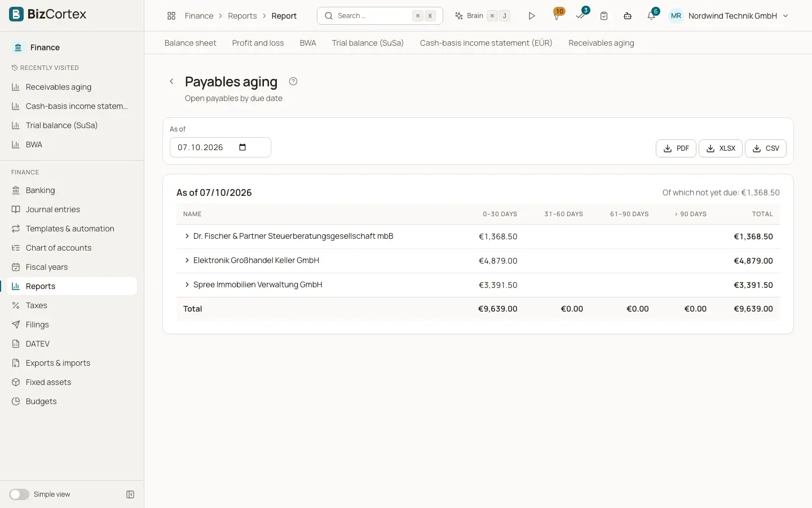
Task: Toggle the Simple view switch
Action: [19, 494]
